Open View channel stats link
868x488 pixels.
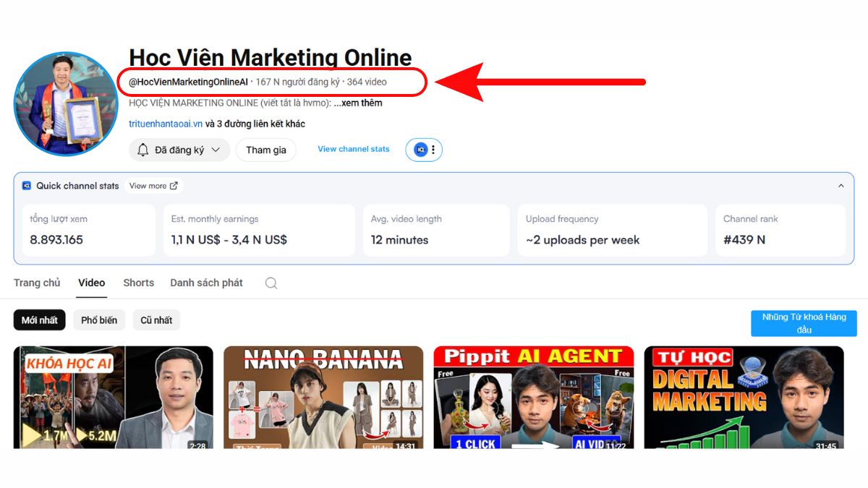[354, 149]
